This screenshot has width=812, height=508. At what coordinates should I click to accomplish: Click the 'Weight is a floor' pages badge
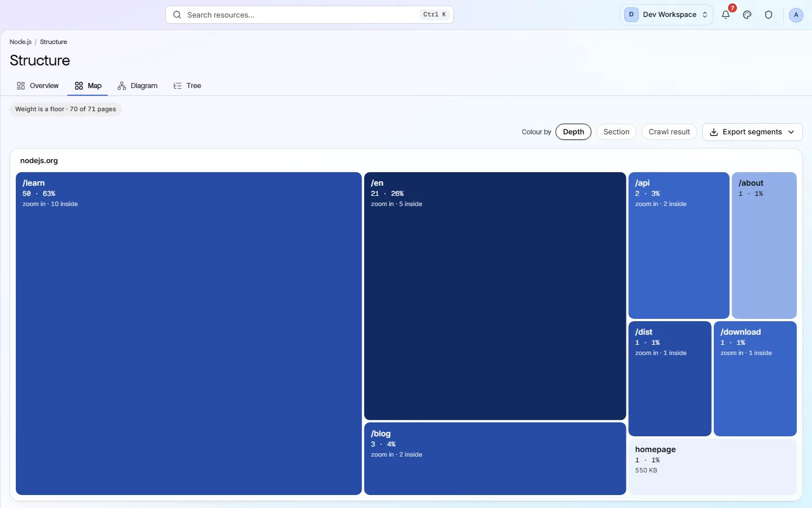[65, 110]
